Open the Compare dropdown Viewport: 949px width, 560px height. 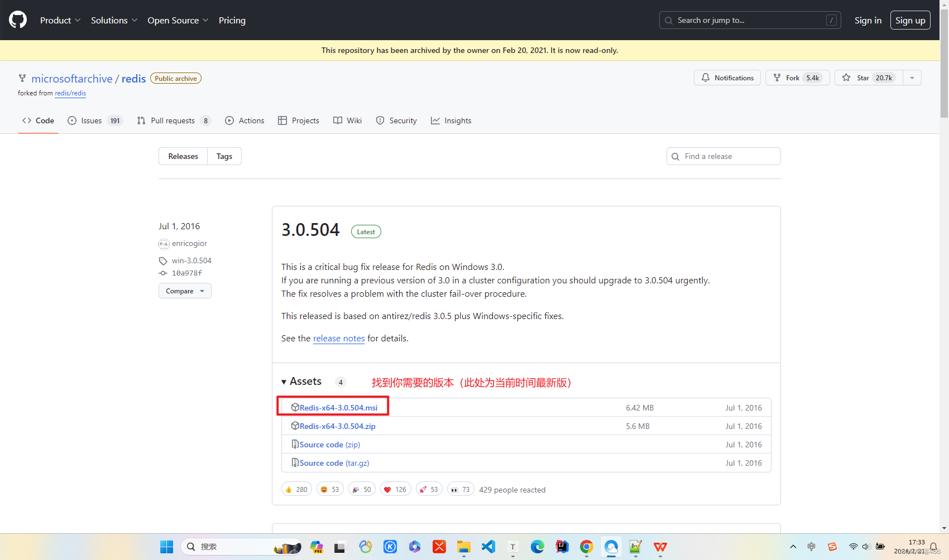click(x=185, y=291)
